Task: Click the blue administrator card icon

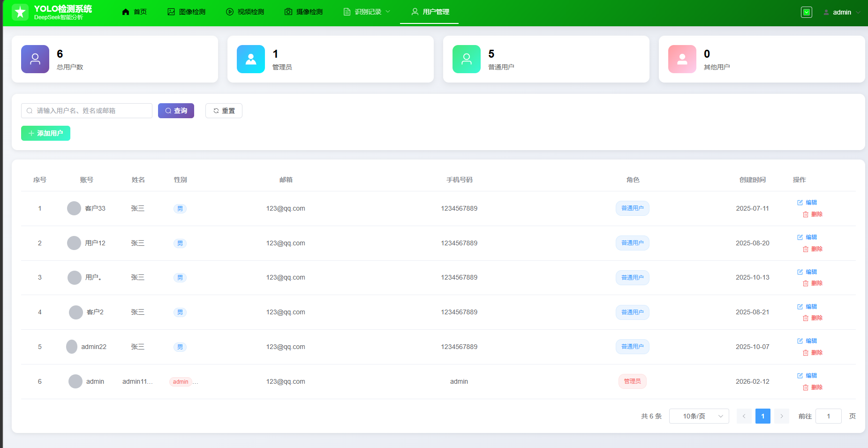Action: (x=251, y=59)
